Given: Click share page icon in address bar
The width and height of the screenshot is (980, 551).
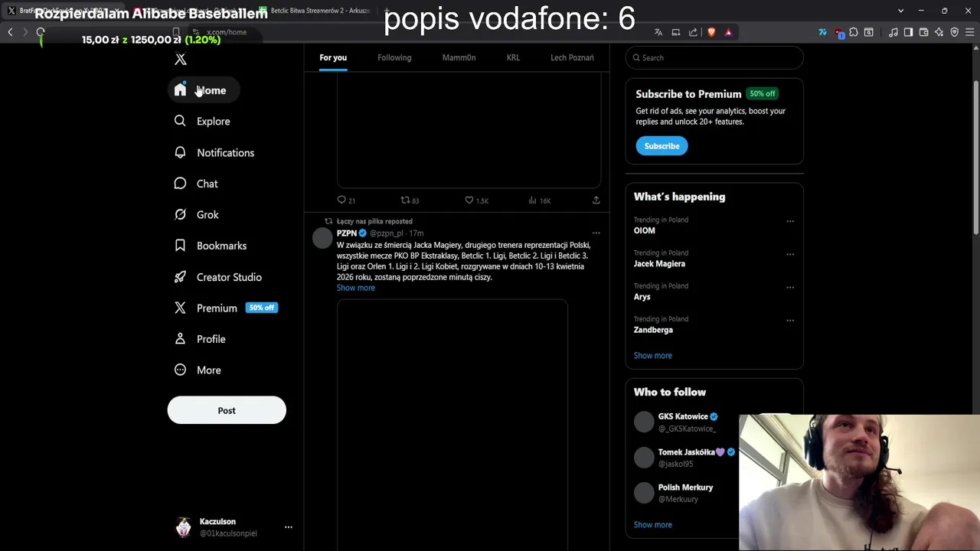Looking at the screenshot, I should [693, 32].
